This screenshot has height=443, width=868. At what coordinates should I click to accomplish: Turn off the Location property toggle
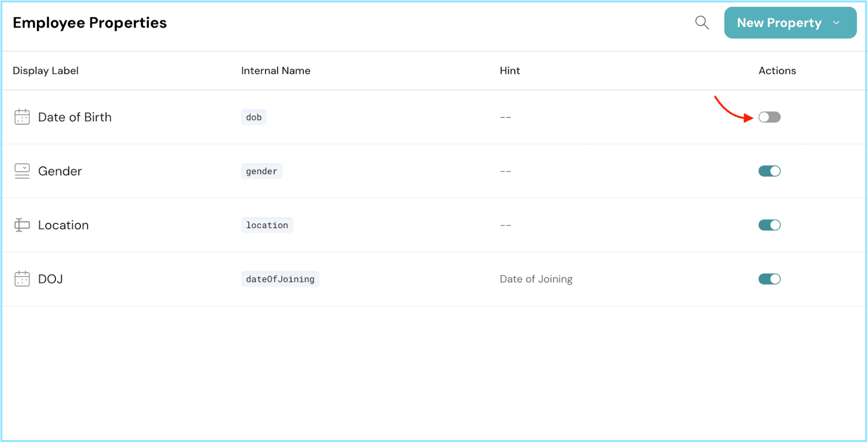(769, 225)
